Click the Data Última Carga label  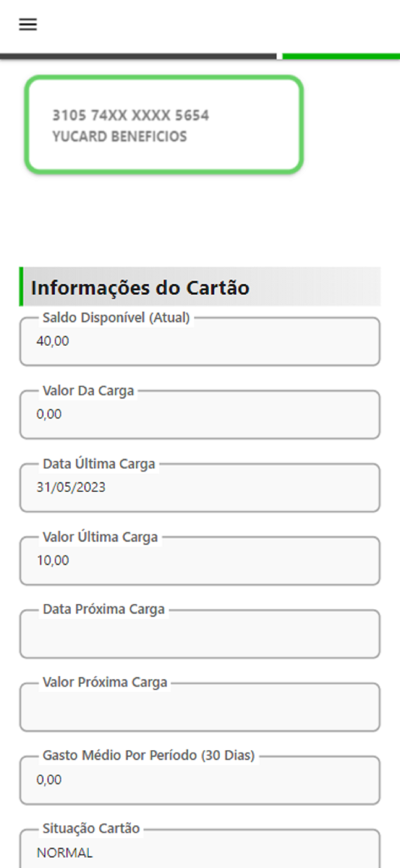click(x=99, y=464)
